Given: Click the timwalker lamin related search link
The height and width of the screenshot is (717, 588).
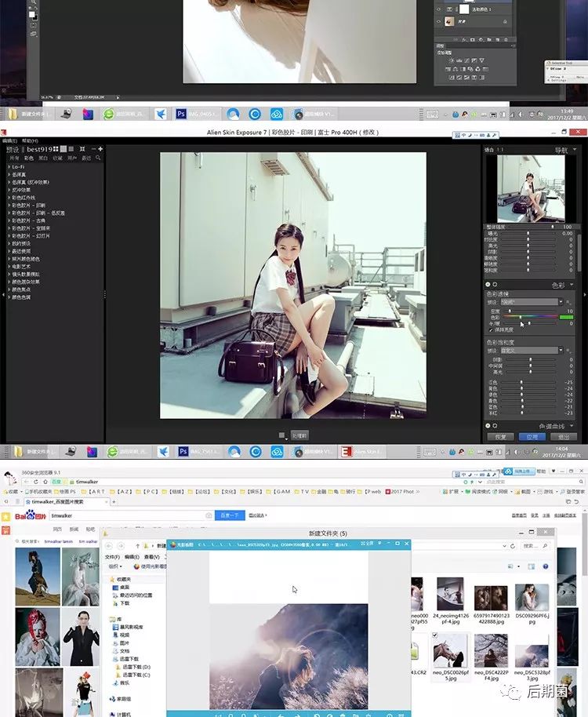Looking at the screenshot, I should click(59, 541).
